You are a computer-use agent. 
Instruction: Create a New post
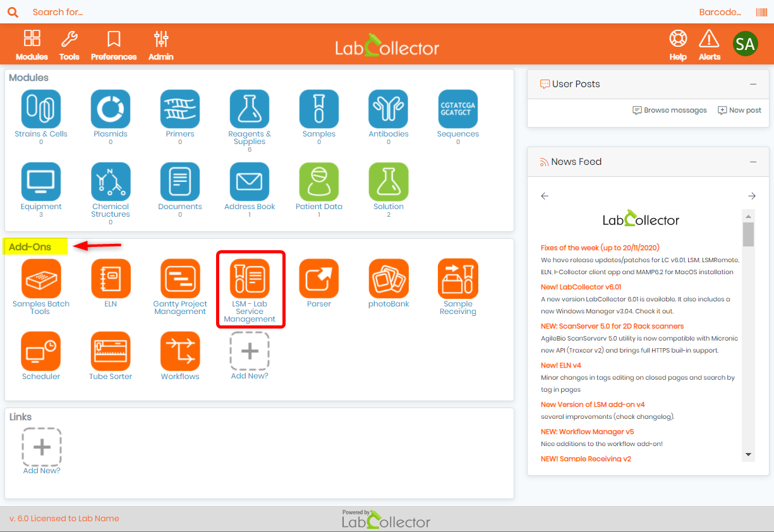point(740,110)
